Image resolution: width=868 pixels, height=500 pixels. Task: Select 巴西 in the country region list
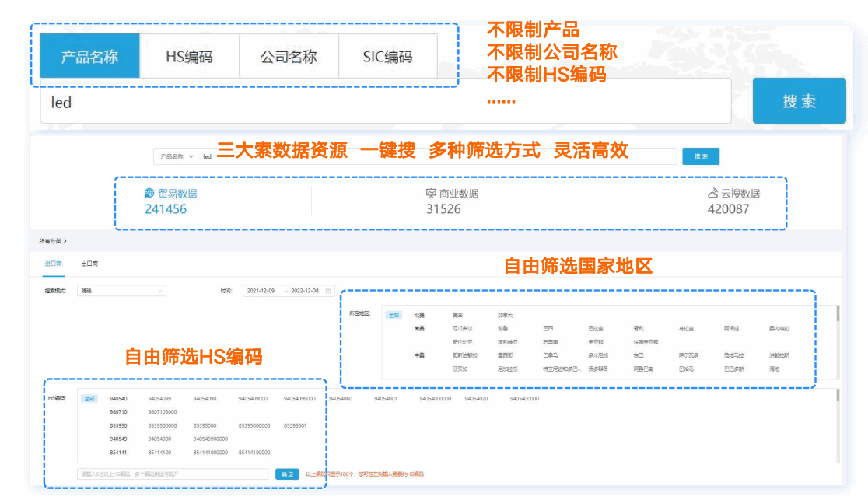click(x=549, y=328)
